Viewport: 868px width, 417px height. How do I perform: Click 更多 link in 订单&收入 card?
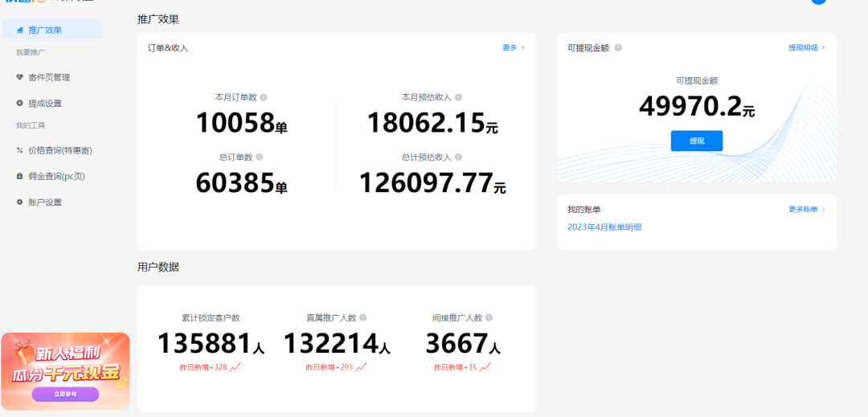pos(513,47)
